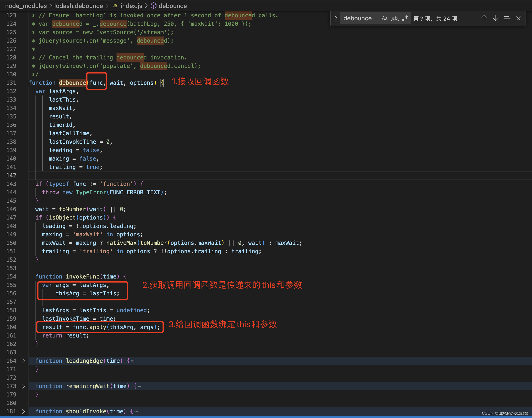The image size is (532, 418).
Task: Enable regular expression search toggle
Action: pos(405,18)
